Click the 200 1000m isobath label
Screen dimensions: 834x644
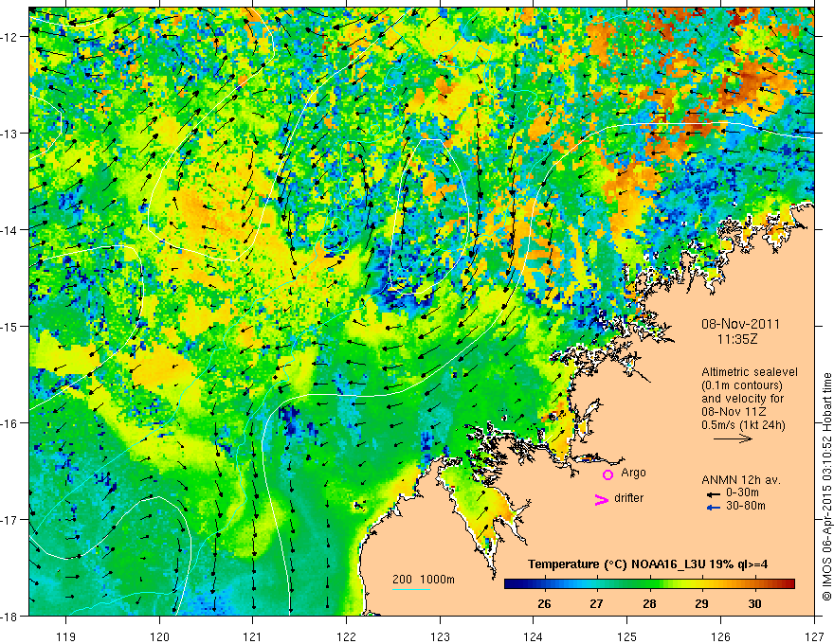(x=424, y=580)
